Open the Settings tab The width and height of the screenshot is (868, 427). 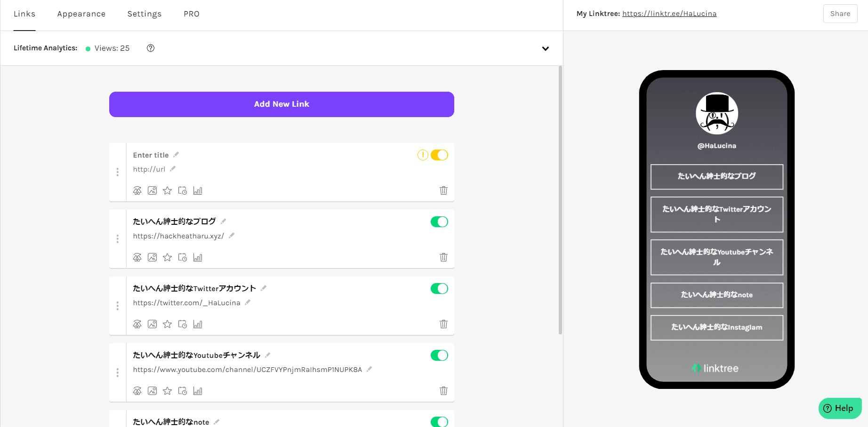[145, 14]
